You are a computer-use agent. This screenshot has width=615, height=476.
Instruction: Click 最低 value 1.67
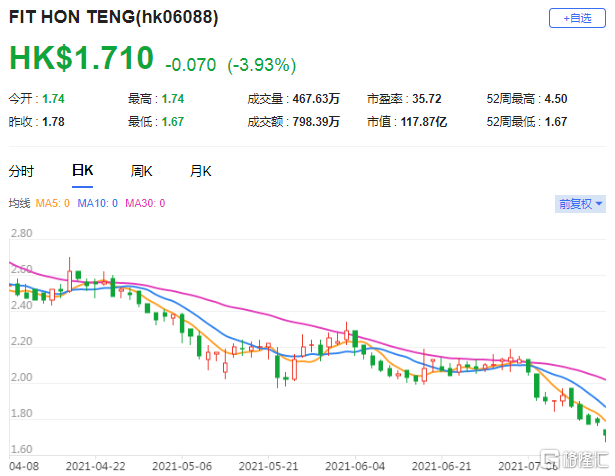coord(173,122)
